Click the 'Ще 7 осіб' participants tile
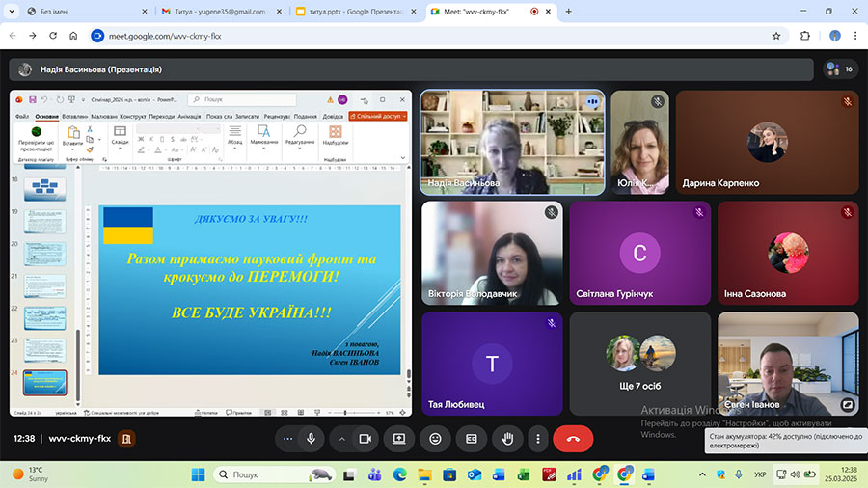 (639, 363)
